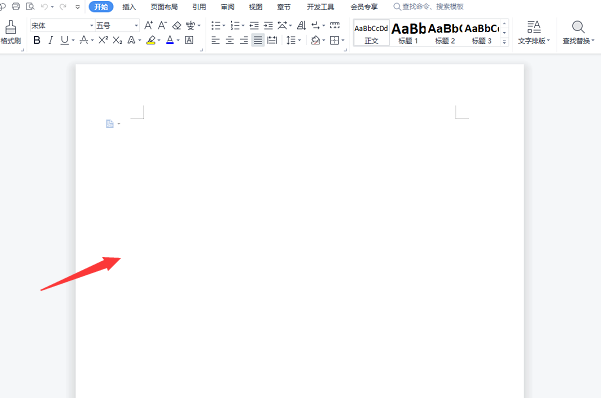Switch to the 插入 Insert tab
601x398 pixels.
point(129,7)
